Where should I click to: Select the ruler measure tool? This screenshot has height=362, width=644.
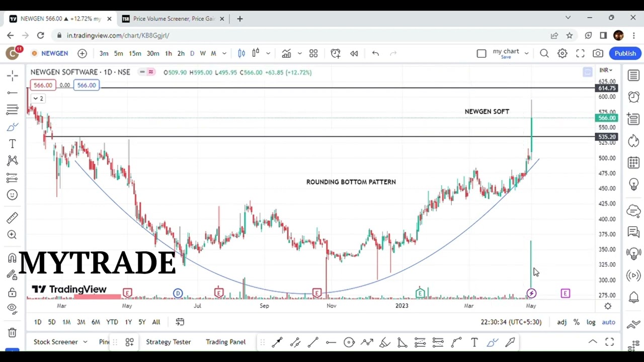(13, 218)
